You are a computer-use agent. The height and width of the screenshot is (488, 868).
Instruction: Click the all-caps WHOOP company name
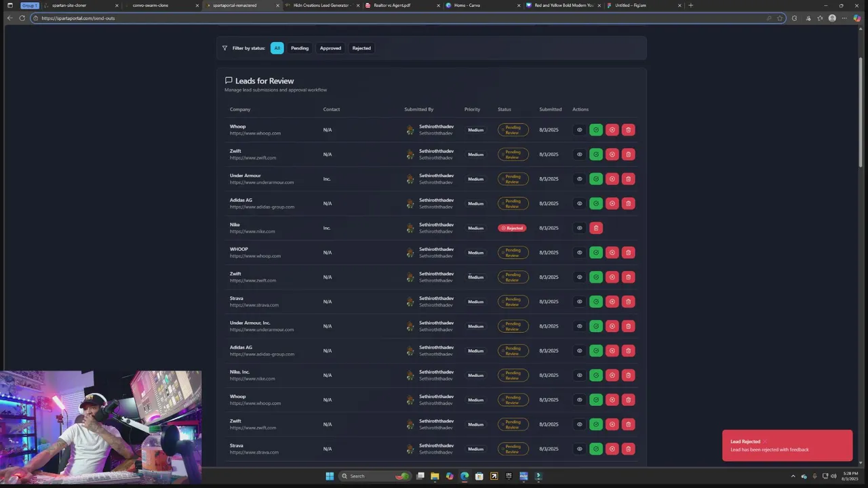tap(239, 249)
